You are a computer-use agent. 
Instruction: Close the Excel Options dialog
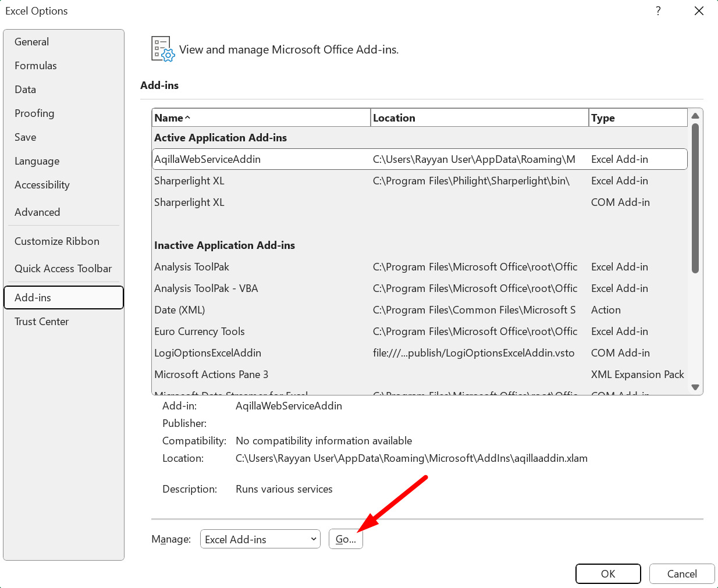[699, 11]
